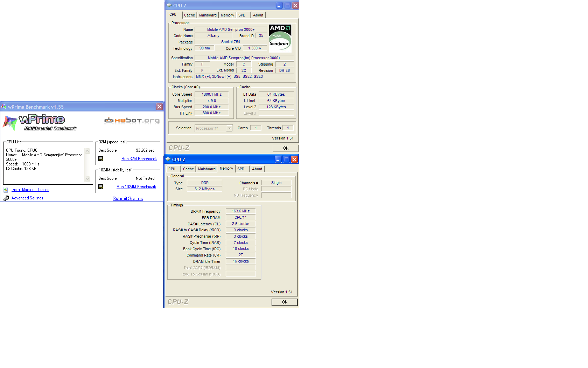This screenshot has width=588, height=368.
Task: Close the bottom CPU-Z window
Action: 294,159
